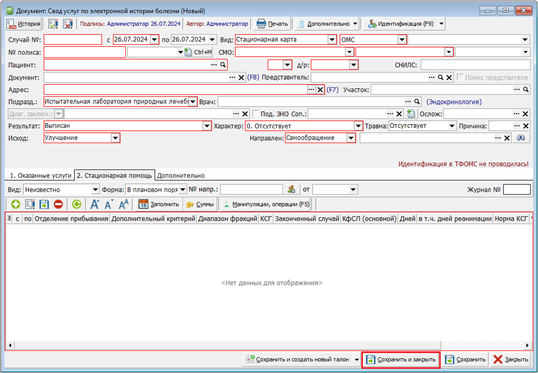Expand the Вид Стационарная карта dropdown
The width and height of the screenshot is (538, 373).
click(x=332, y=40)
